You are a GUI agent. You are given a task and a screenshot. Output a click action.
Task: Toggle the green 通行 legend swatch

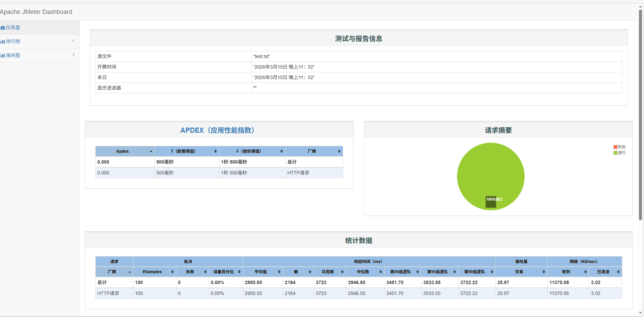click(615, 153)
